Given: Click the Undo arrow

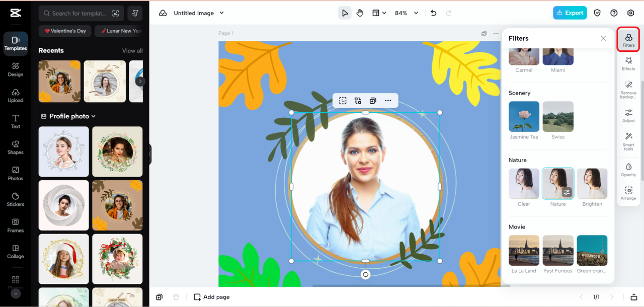Looking at the screenshot, I should (x=434, y=13).
